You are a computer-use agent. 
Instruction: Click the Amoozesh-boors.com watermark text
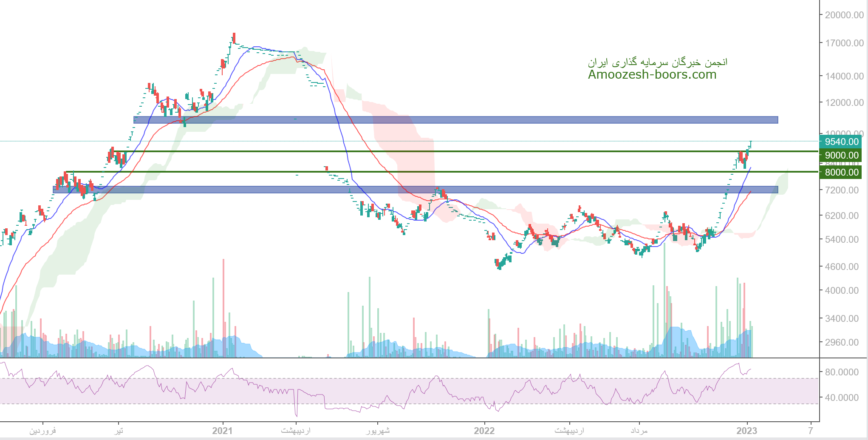click(x=652, y=75)
